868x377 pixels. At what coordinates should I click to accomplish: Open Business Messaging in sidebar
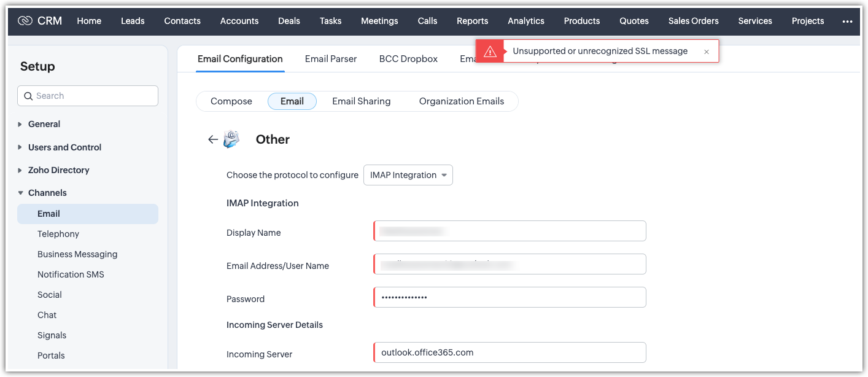tap(77, 254)
